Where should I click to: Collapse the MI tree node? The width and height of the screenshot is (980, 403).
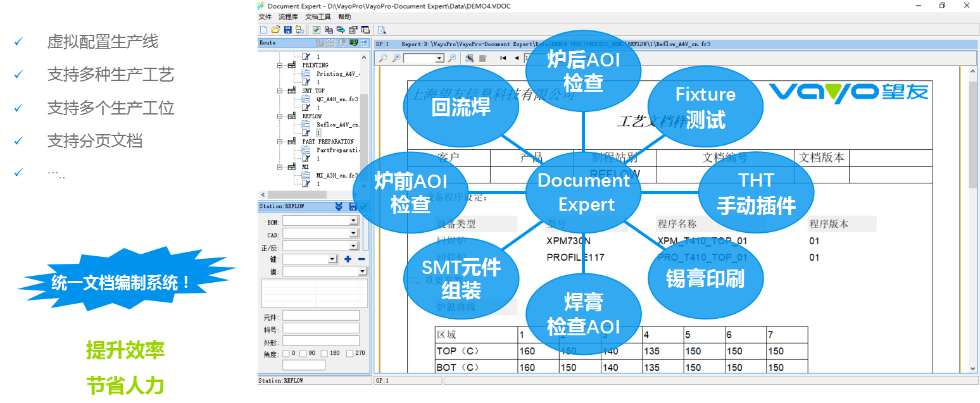[x=280, y=167]
